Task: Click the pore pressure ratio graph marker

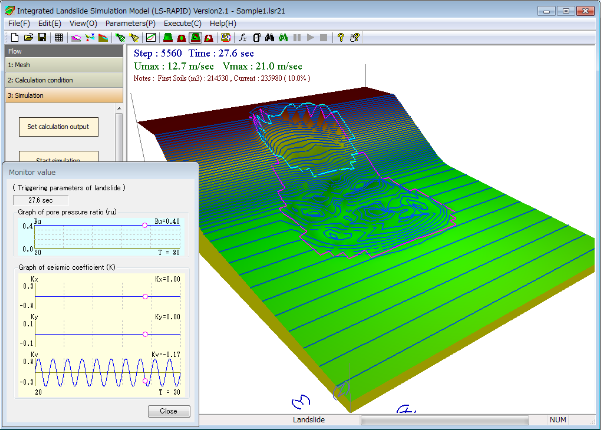Action: tap(145, 226)
